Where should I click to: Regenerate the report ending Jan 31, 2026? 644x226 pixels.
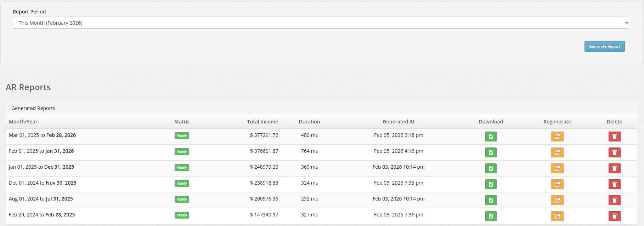(x=557, y=152)
